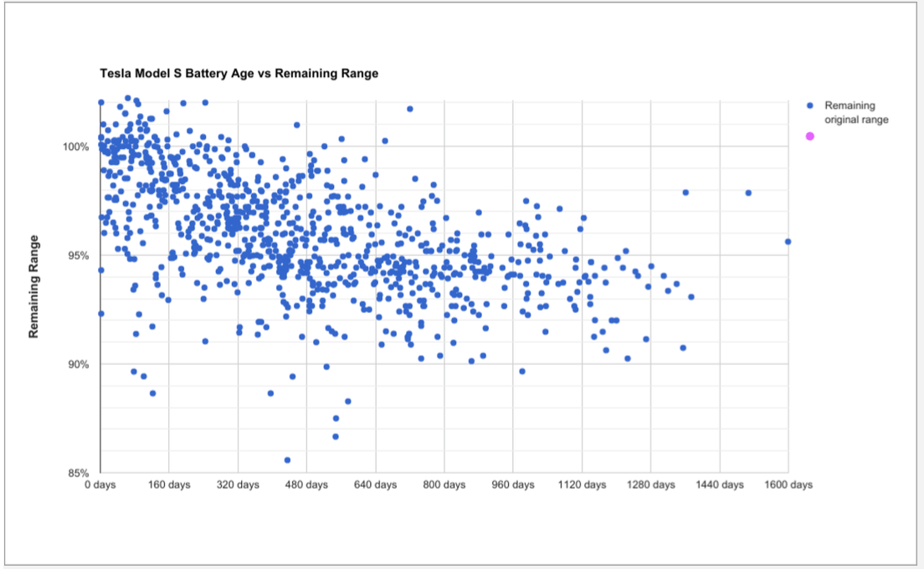The image size is (924, 569).
Task: Select the 'Remaining original range' legend text
Action: pos(856,113)
